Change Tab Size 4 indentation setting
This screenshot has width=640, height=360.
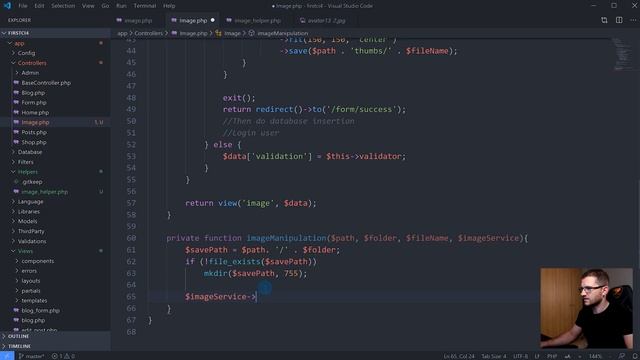click(494, 356)
